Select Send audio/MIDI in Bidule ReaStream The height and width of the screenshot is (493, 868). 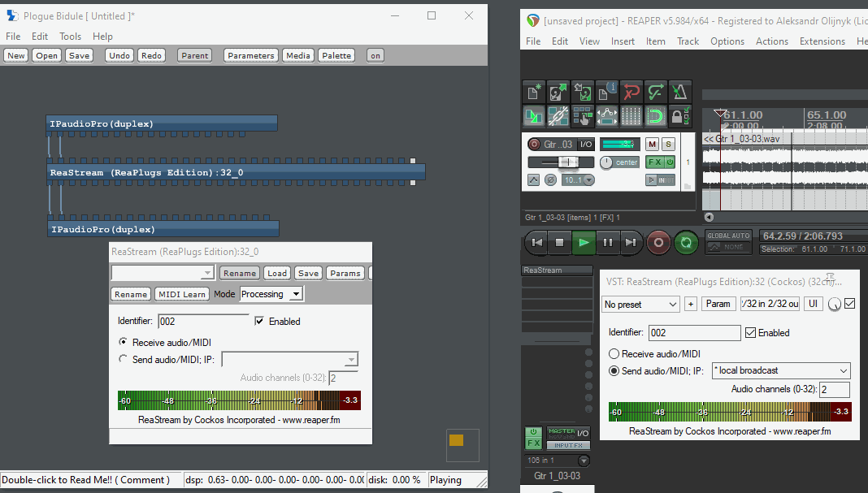123,358
